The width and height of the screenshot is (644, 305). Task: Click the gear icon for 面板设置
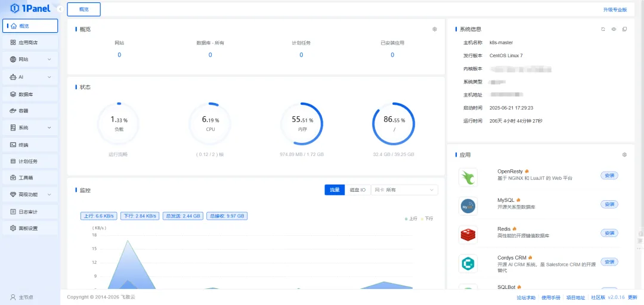pos(13,228)
